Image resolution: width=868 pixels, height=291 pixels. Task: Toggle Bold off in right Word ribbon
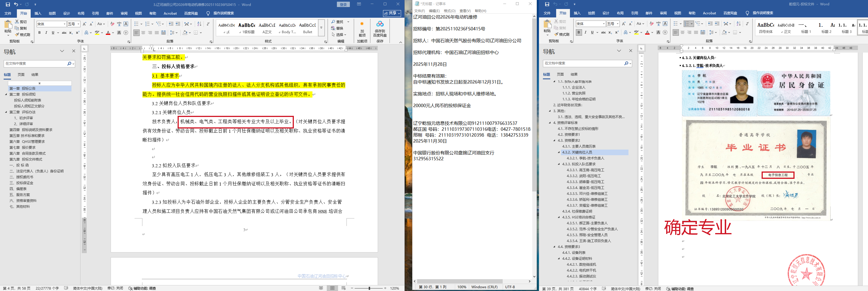click(579, 32)
